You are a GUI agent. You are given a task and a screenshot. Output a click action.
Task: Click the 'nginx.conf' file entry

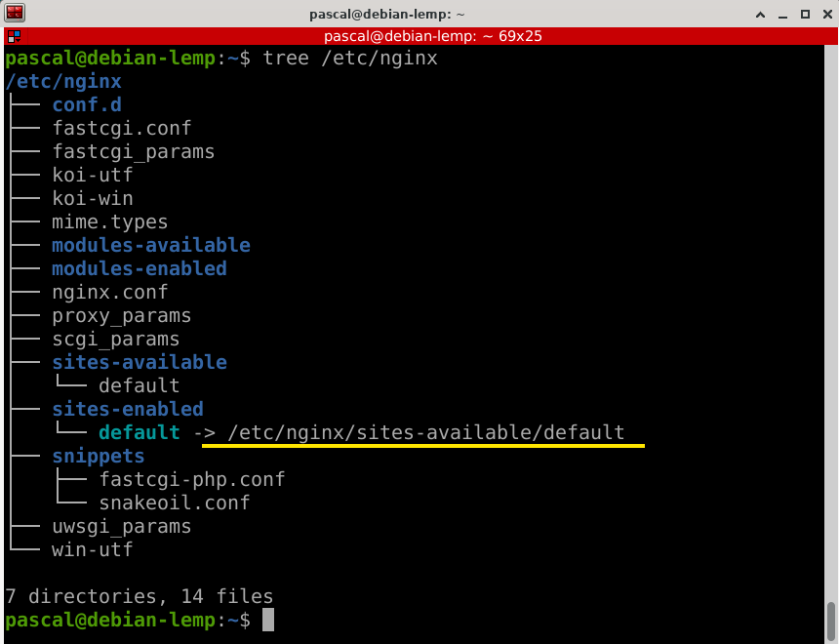point(109,293)
